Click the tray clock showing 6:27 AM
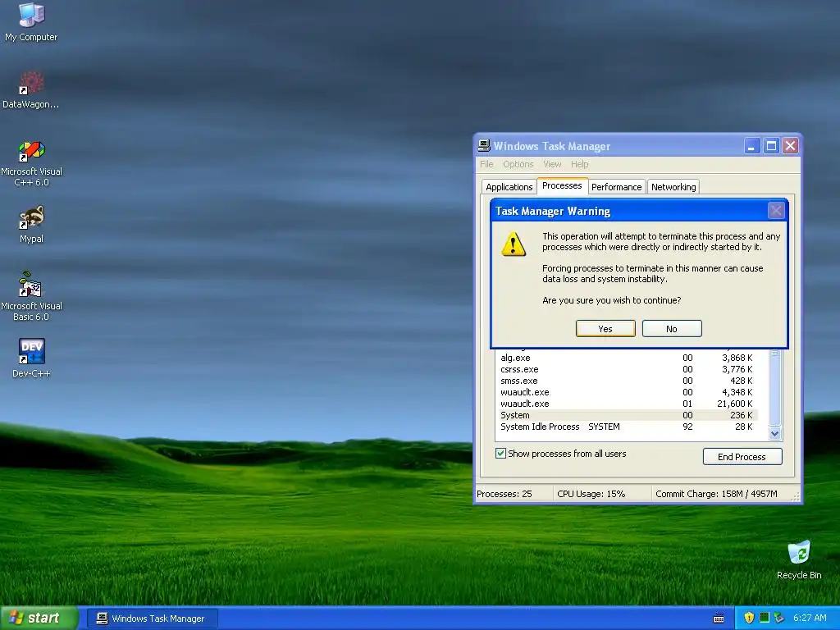The height and width of the screenshot is (630, 840). tap(810, 618)
